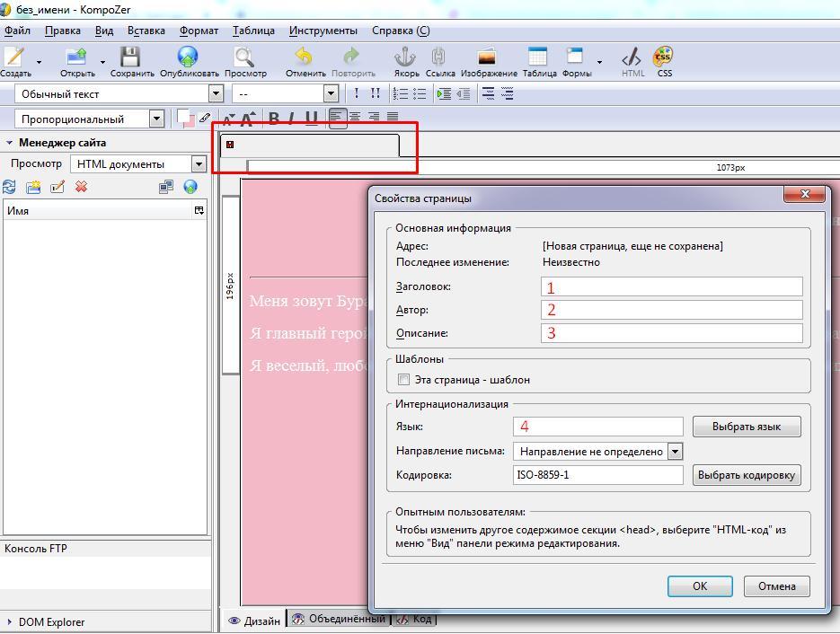Click the Выбрать кодировку button
840x634 pixels.
pyautogui.click(x=747, y=475)
